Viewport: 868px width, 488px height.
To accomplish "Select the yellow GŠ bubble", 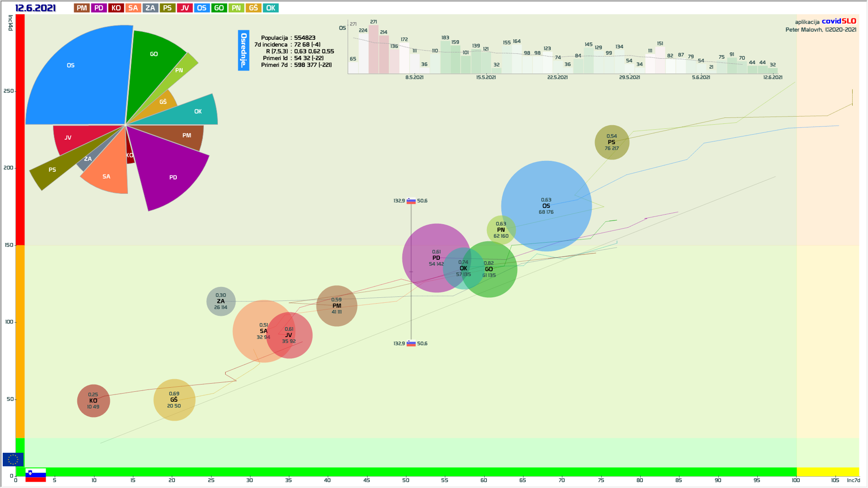I will tap(174, 400).
